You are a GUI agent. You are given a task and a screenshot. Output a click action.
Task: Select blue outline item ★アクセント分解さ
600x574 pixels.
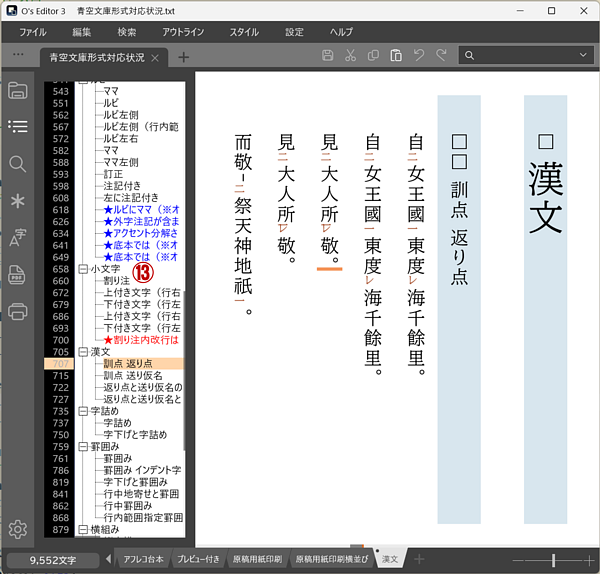coord(140,233)
